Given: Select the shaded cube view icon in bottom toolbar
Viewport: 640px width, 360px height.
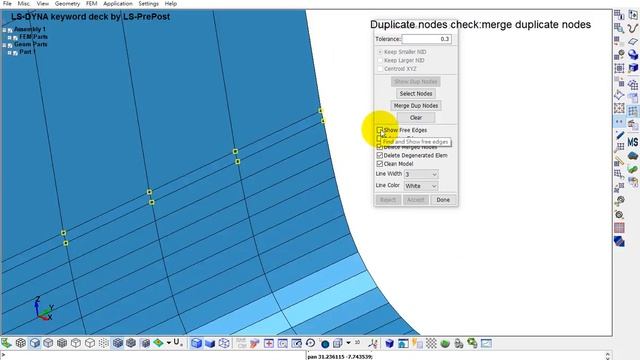Looking at the screenshot, I should click(x=35, y=343).
